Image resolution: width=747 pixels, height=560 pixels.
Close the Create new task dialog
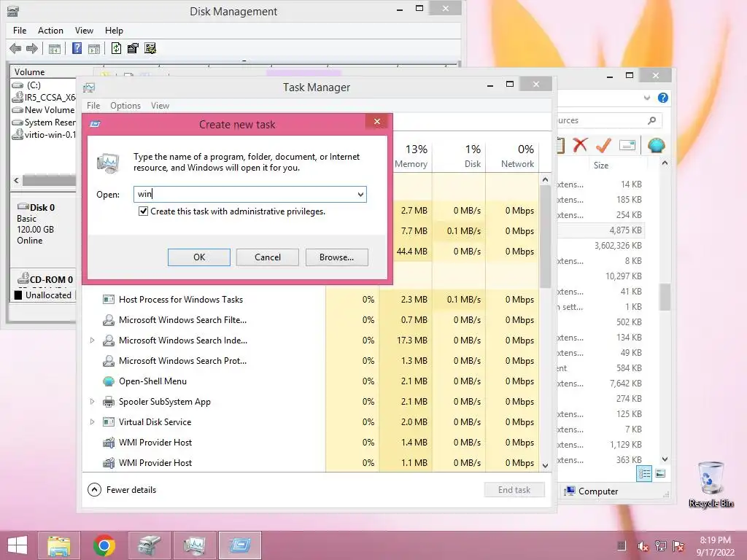[377, 122]
